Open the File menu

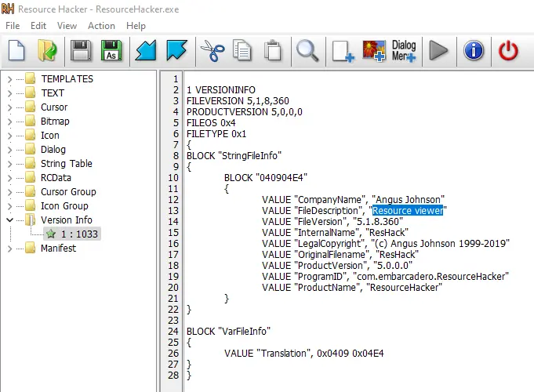click(13, 26)
